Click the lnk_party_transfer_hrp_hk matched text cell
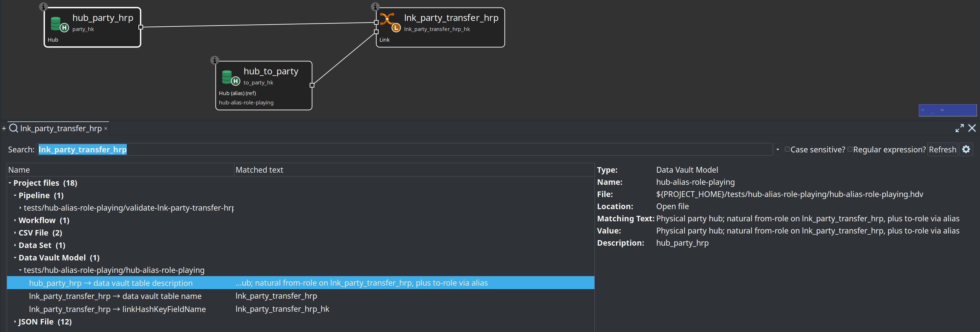Image resolution: width=980 pixels, height=332 pixels. [x=282, y=309]
